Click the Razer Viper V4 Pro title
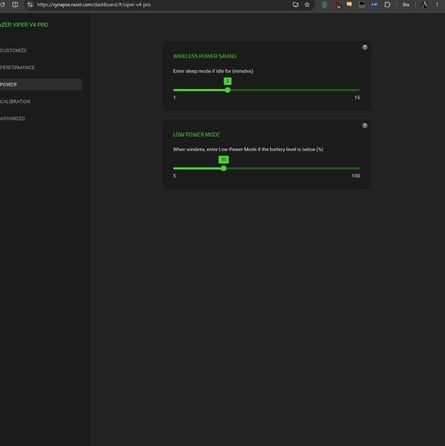Screen dimensions: 445x446 24,25
